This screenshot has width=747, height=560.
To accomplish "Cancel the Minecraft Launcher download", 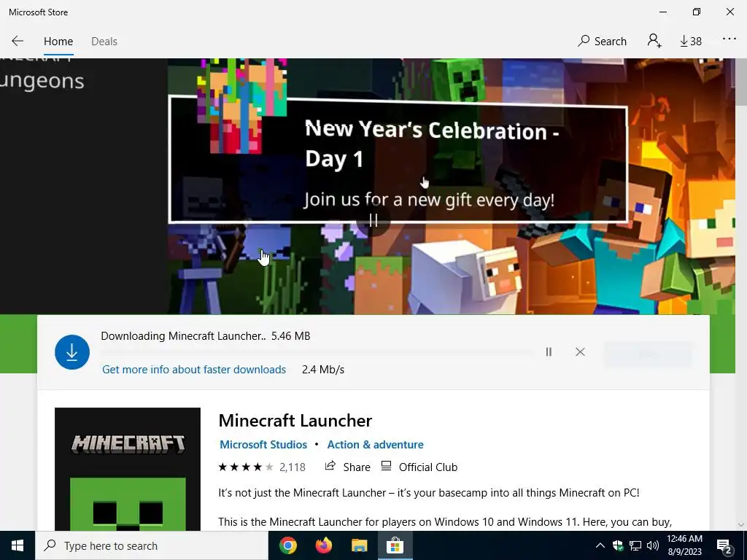I will click(580, 352).
